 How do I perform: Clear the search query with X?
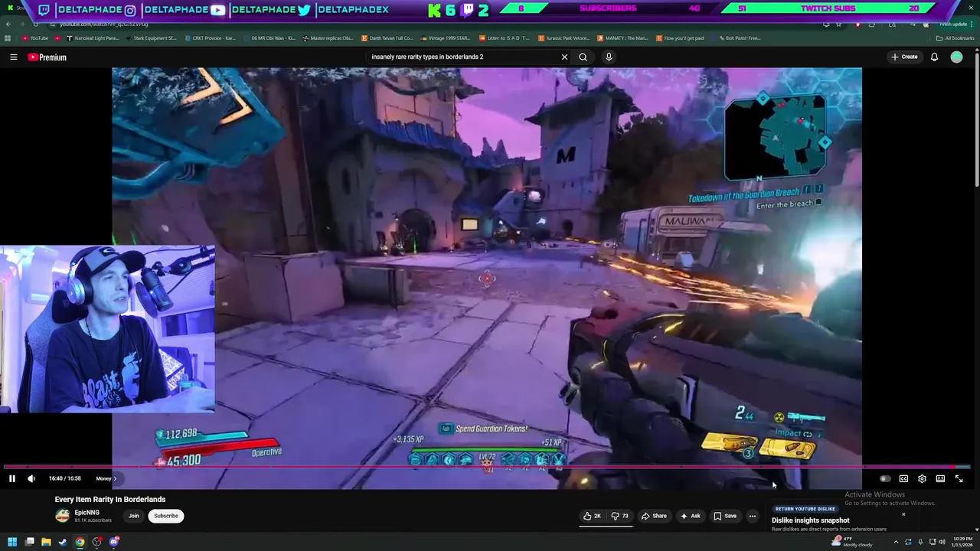pyautogui.click(x=564, y=57)
